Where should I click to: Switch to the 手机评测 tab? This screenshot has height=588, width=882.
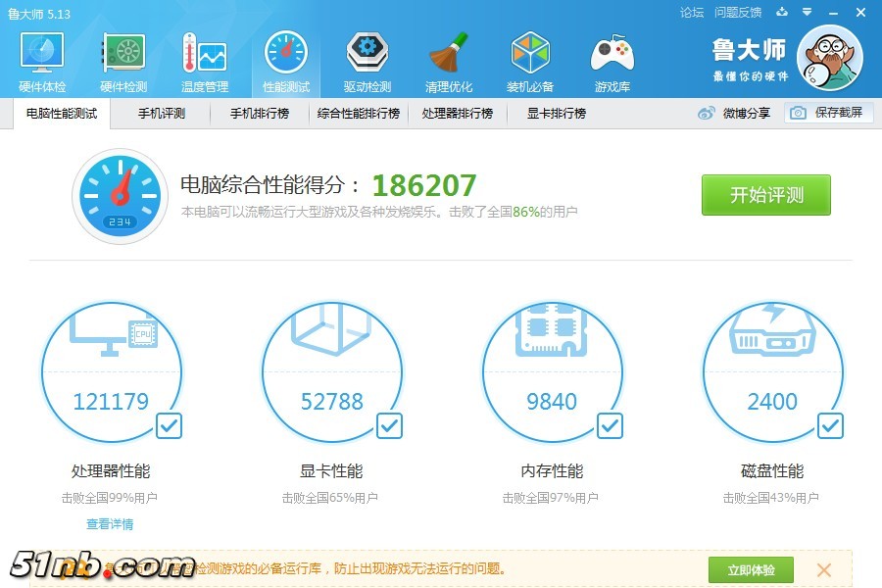tap(161, 114)
